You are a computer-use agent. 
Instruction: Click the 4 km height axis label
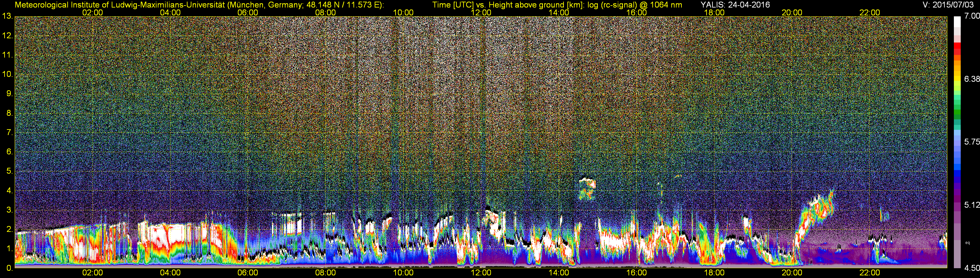[x=9, y=190]
